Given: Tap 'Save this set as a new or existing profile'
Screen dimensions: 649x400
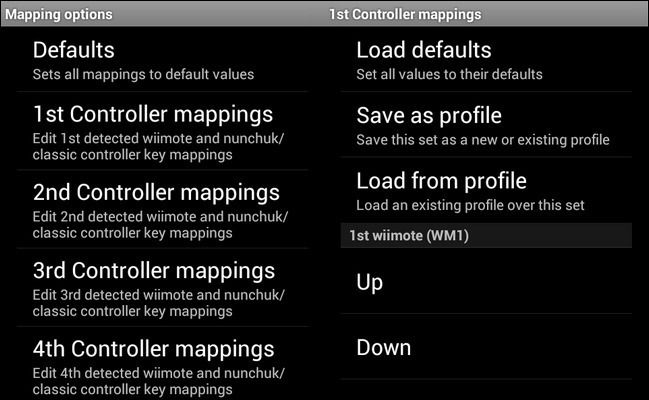Looking at the screenshot, I should [482, 140].
